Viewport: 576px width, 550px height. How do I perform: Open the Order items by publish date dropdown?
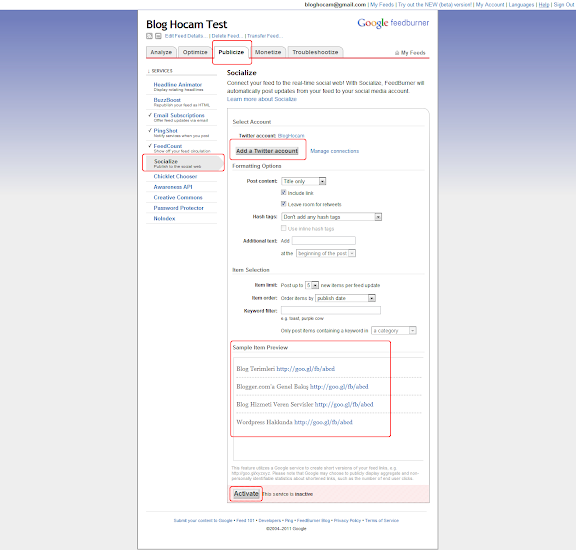345,298
